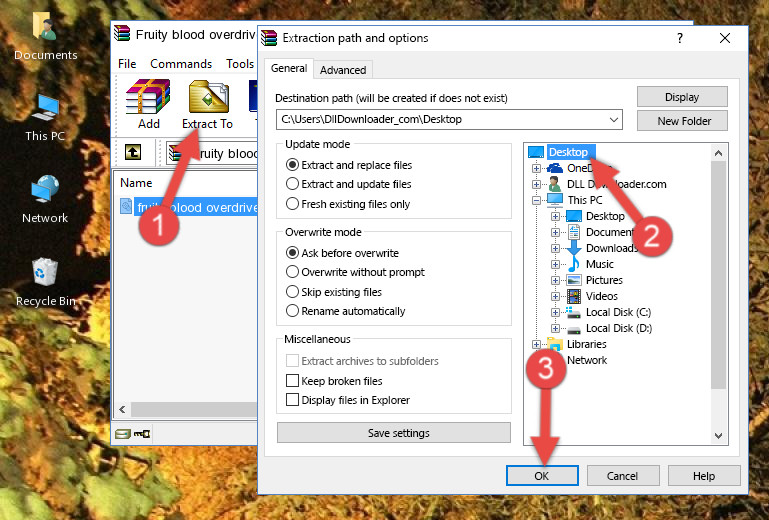Select the Extract and update files option

[x=293, y=184]
